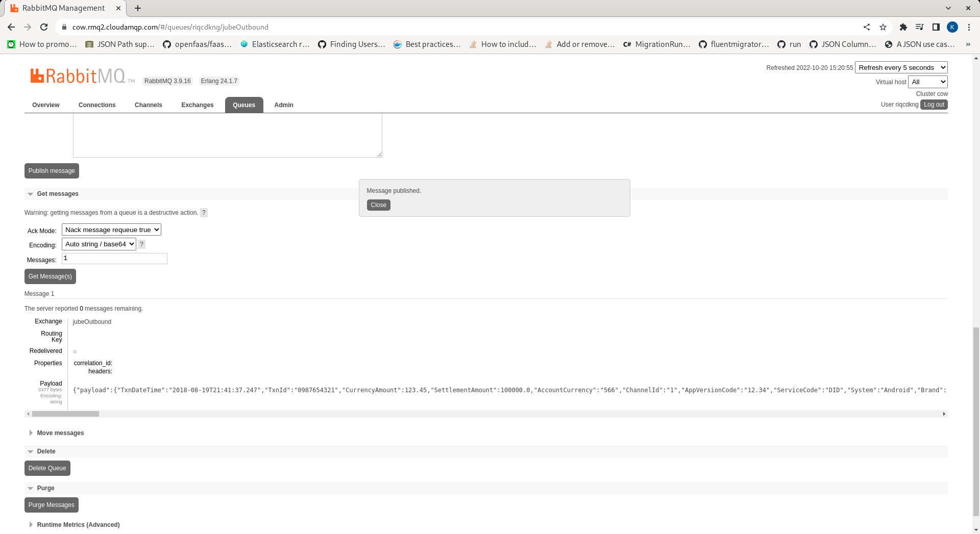Open 'Add or remove...' bookmark
The width and height of the screenshot is (980, 534).
tap(580, 44)
